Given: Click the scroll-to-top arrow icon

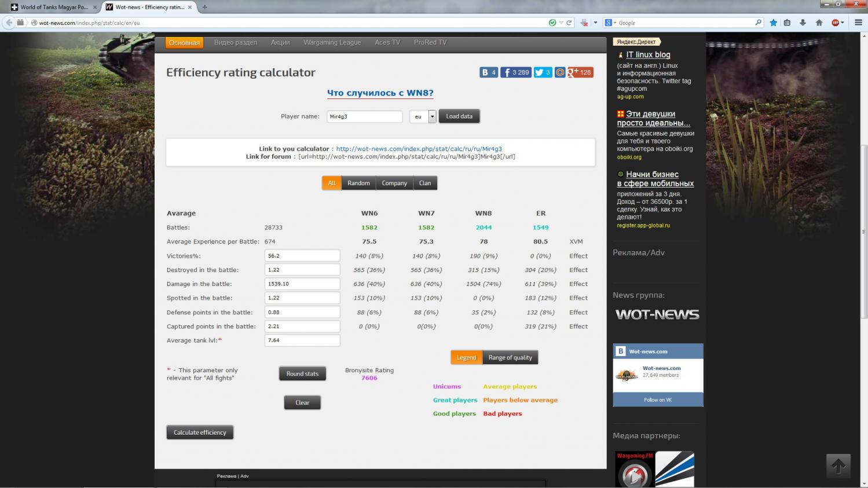Looking at the screenshot, I should tap(838, 466).
